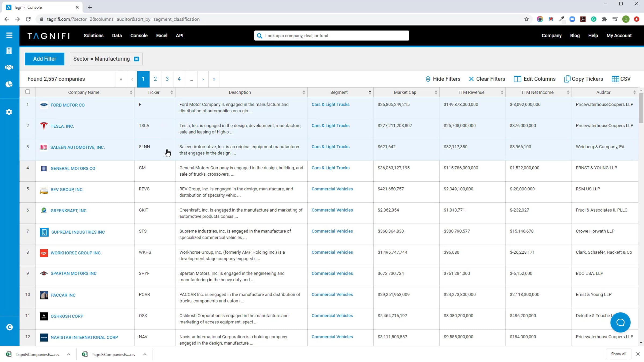Click the companies building icon in sidebar

coord(9,50)
